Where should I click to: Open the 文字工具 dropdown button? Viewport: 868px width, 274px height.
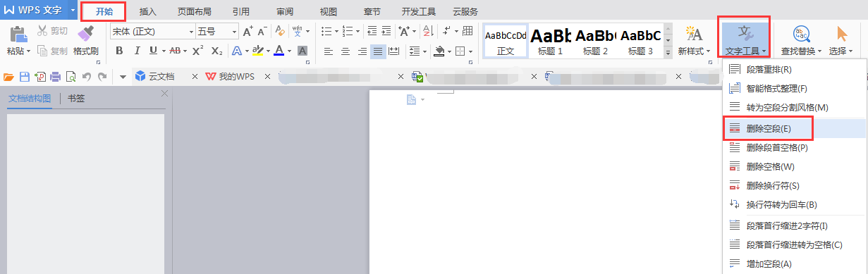[x=745, y=38]
